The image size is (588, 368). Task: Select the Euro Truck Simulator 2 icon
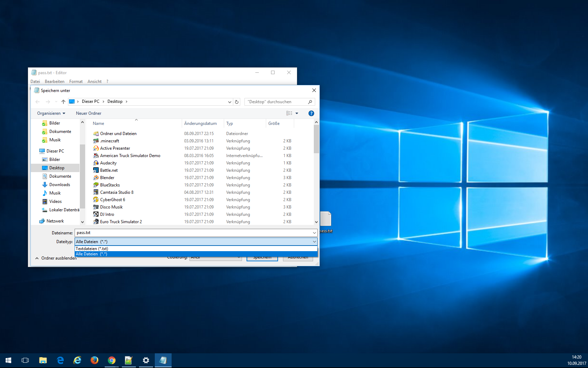(96, 222)
